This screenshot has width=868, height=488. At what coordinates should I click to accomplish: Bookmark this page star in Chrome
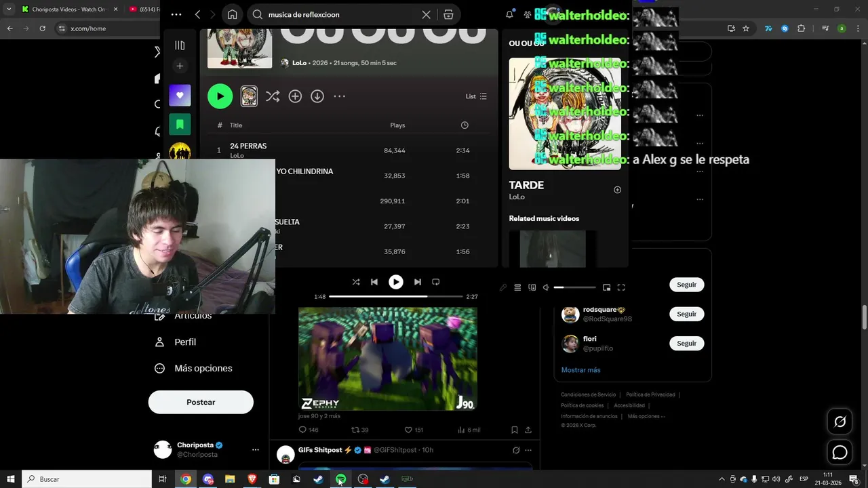pyautogui.click(x=746, y=28)
